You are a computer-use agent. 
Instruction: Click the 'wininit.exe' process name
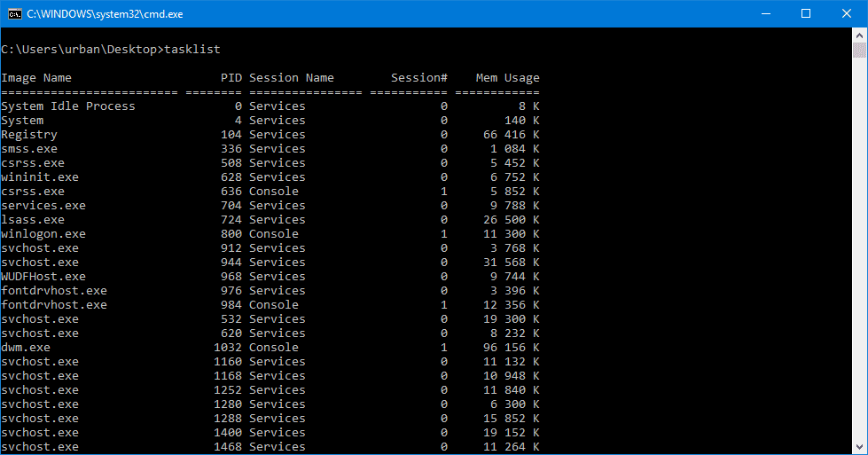pos(40,177)
